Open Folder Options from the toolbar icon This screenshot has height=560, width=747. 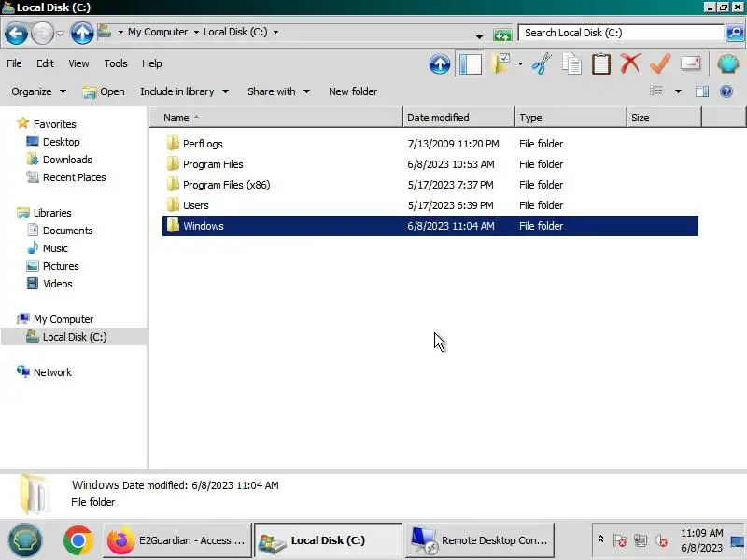click(501, 63)
